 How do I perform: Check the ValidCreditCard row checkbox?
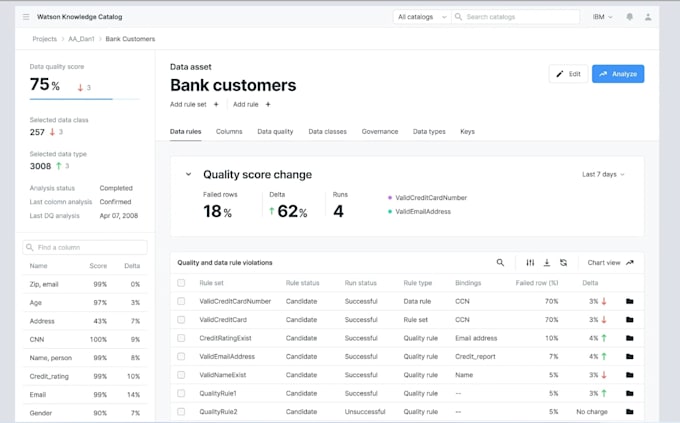[181, 320]
